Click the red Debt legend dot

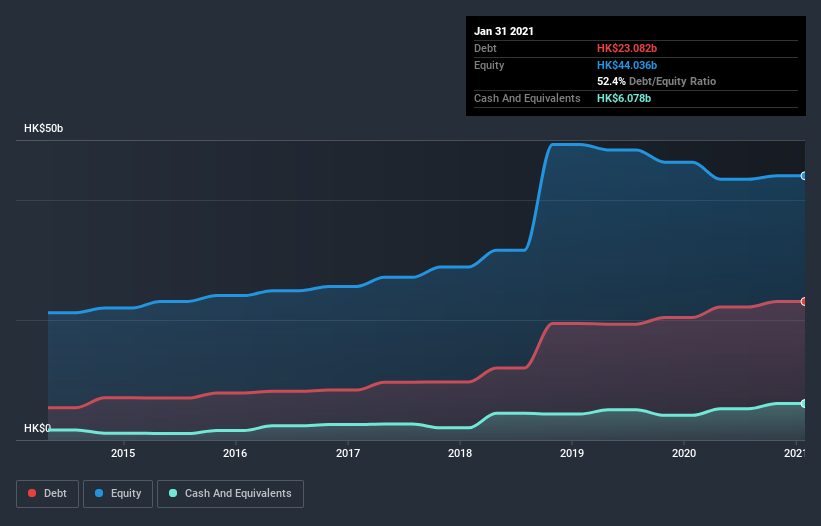[32, 493]
